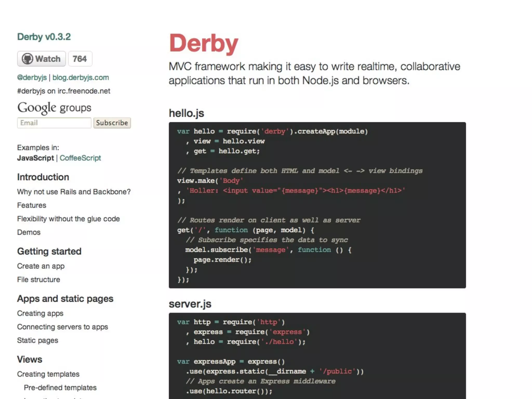Open 'Connecting servers to apps'

point(63,327)
